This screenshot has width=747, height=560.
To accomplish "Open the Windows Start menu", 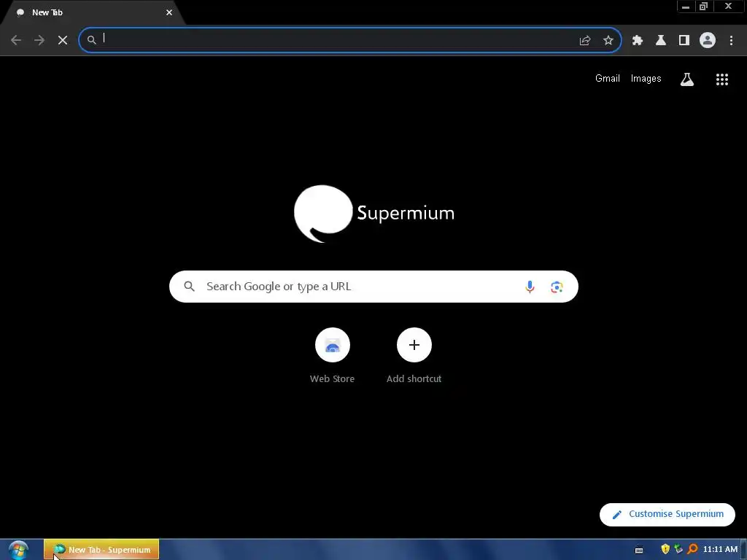I will pyautogui.click(x=18, y=551).
